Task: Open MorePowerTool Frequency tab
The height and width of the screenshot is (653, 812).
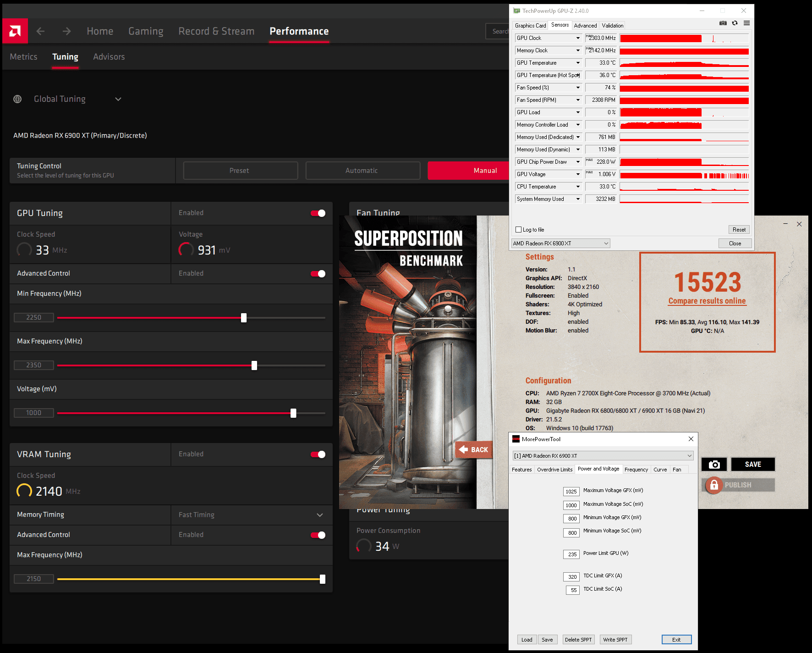Action: point(636,470)
